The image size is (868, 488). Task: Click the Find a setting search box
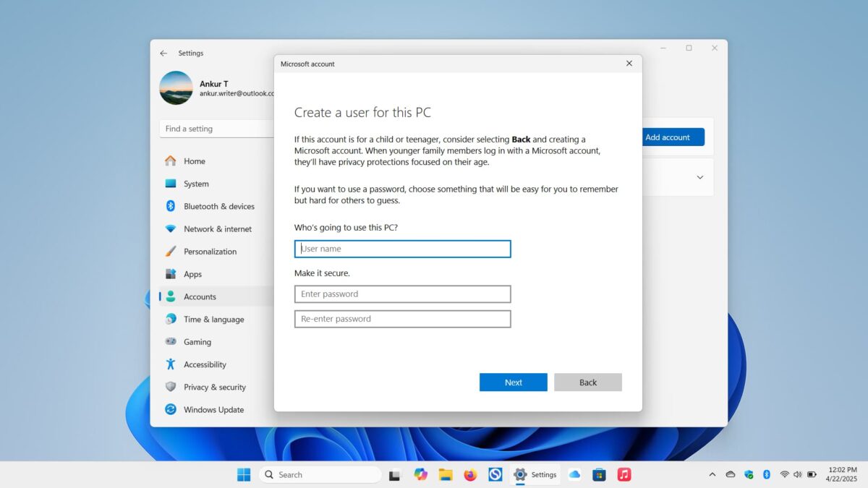click(216, 129)
